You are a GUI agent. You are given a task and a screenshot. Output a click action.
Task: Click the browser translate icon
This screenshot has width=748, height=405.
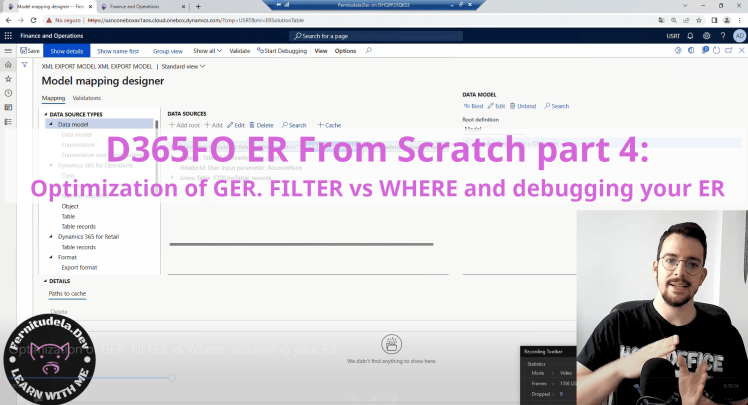[661, 20]
